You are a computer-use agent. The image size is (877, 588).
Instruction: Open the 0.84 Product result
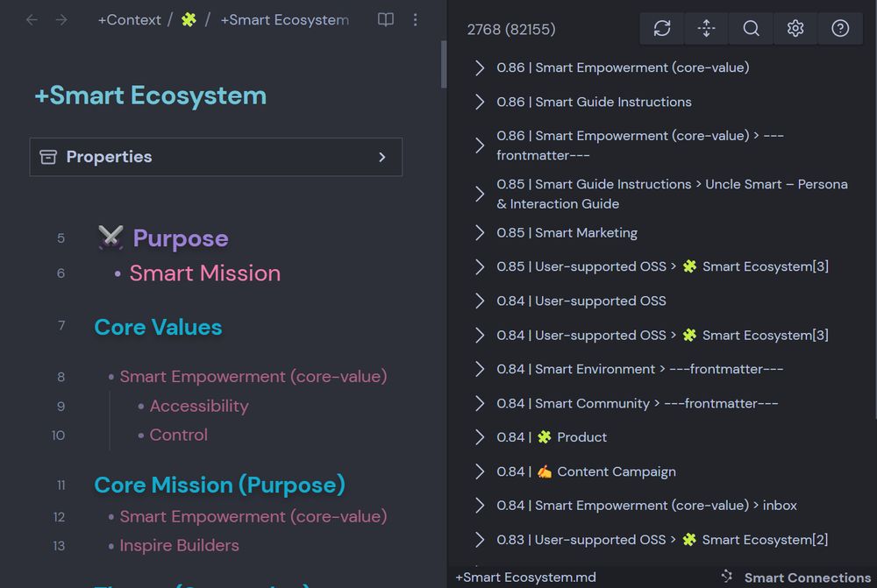coord(552,437)
